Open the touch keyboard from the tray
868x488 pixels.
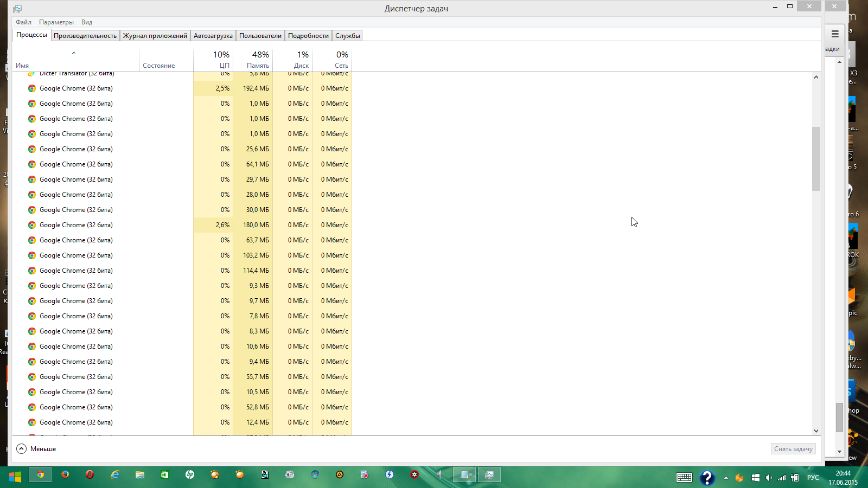coord(684,477)
